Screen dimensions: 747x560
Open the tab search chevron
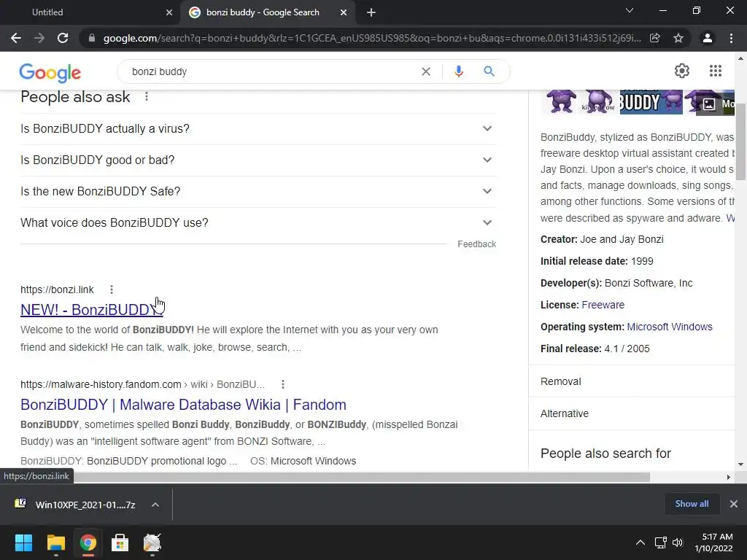coord(630,10)
